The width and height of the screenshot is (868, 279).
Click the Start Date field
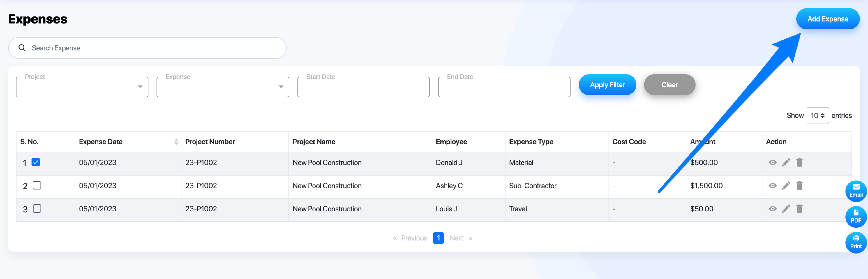pyautogui.click(x=363, y=87)
